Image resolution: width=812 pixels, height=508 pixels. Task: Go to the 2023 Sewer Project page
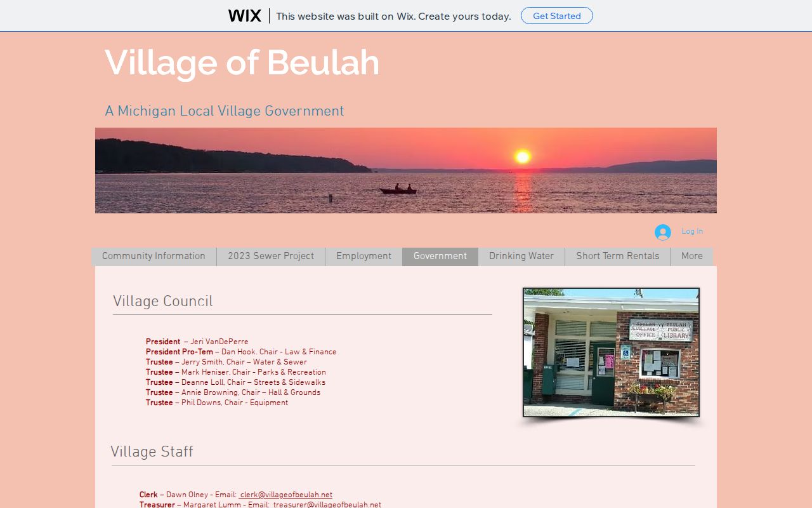(x=271, y=257)
